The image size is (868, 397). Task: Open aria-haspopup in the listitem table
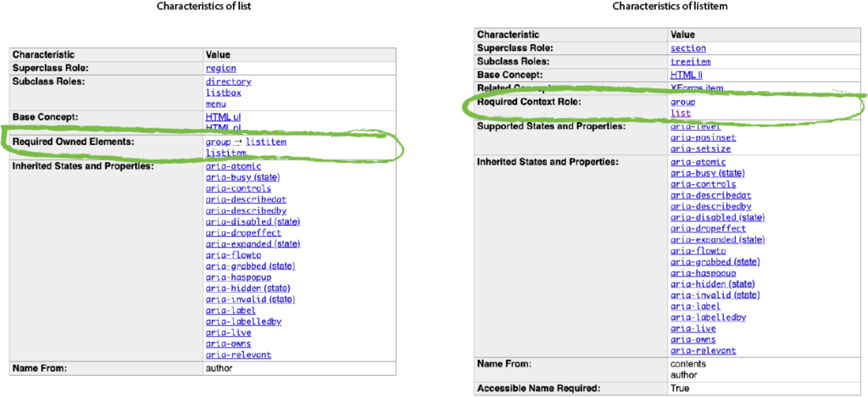(704, 272)
